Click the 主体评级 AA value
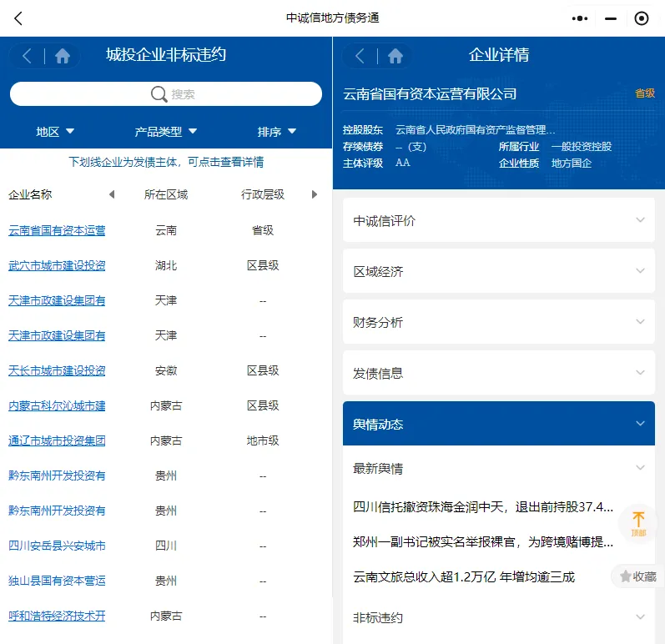Viewport: 665px width, 644px height. tap(403, 163)
